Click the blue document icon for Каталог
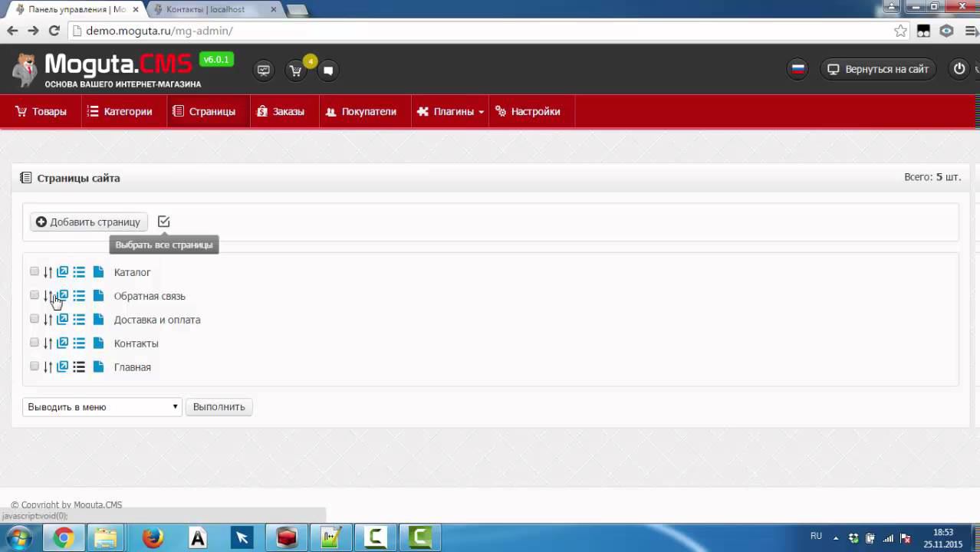 (98, 272)
